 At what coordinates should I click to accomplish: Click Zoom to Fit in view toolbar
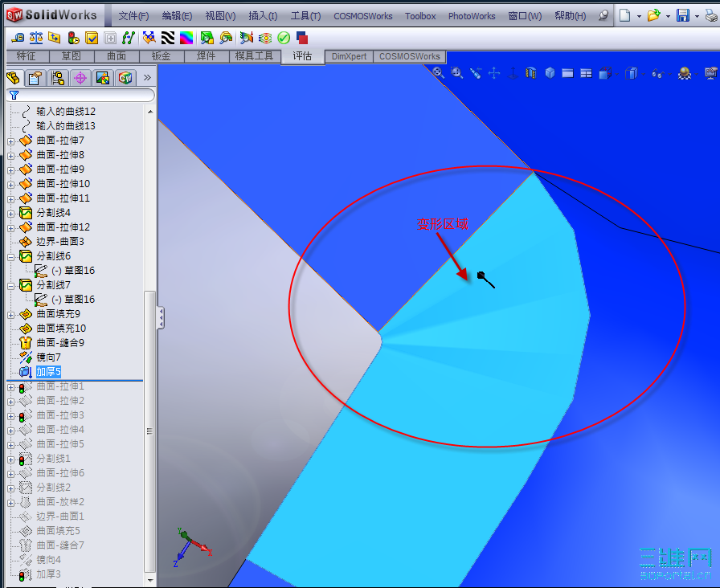[439, 72]
